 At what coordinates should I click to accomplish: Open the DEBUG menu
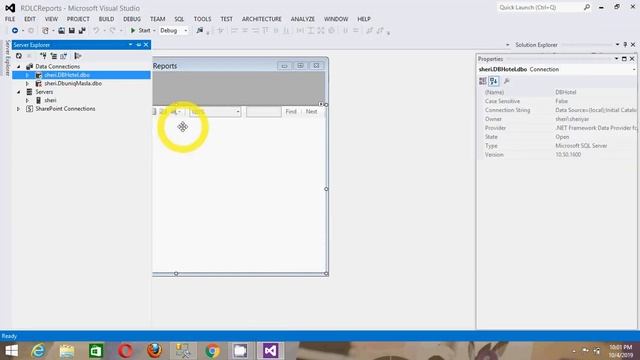click(x=132, y=19)
